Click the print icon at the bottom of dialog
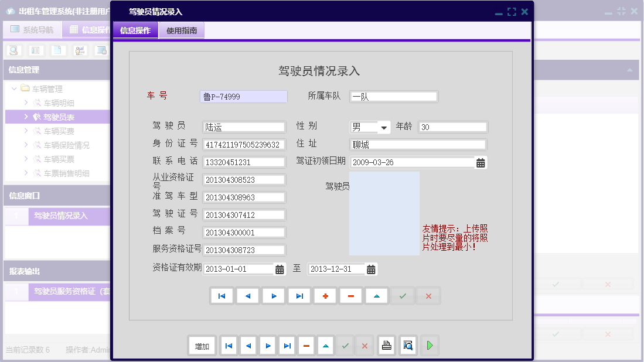The height and width of the screenshot is (362, 644). pos(386,346)
